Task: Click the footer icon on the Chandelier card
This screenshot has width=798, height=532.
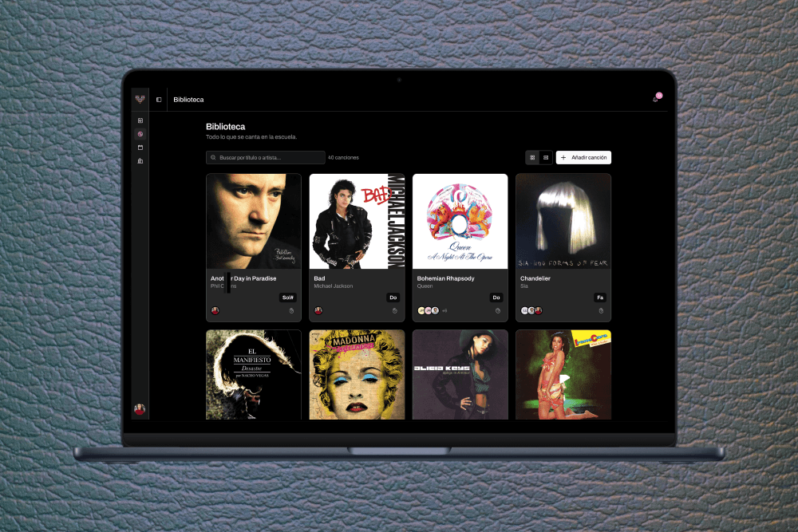Action: click(x=601, y=311)
